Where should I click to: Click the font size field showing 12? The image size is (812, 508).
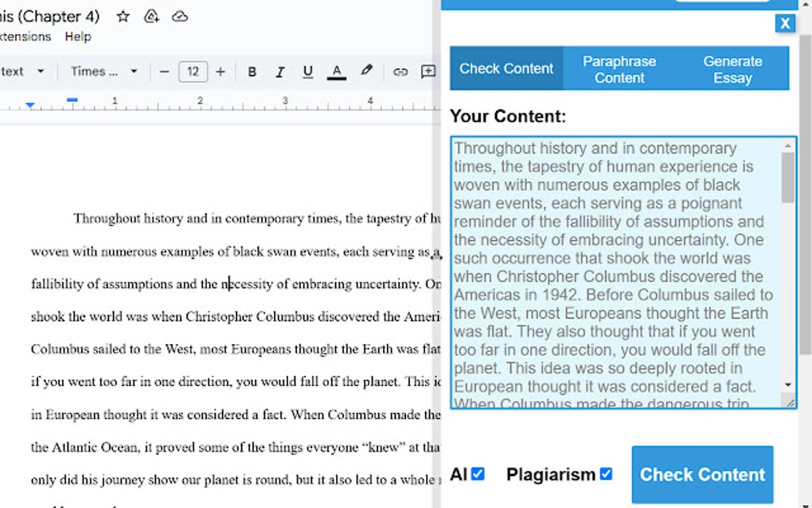[x=193, y=72]
